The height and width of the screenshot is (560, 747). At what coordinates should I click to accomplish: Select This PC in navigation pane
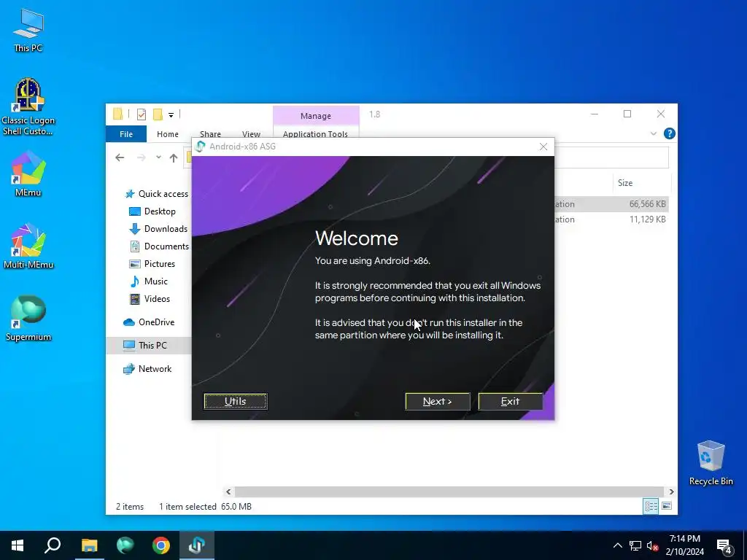coord(149,345)
